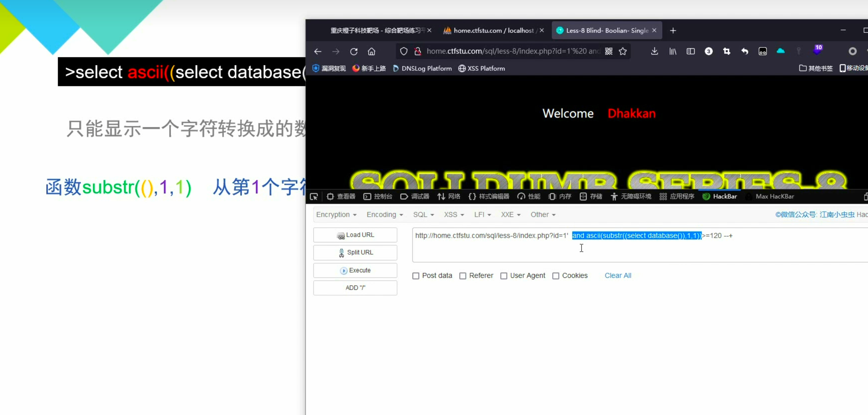Viewport: 868px width, 415px height.
Task: Go to browser home page icon
Action: 371,51
